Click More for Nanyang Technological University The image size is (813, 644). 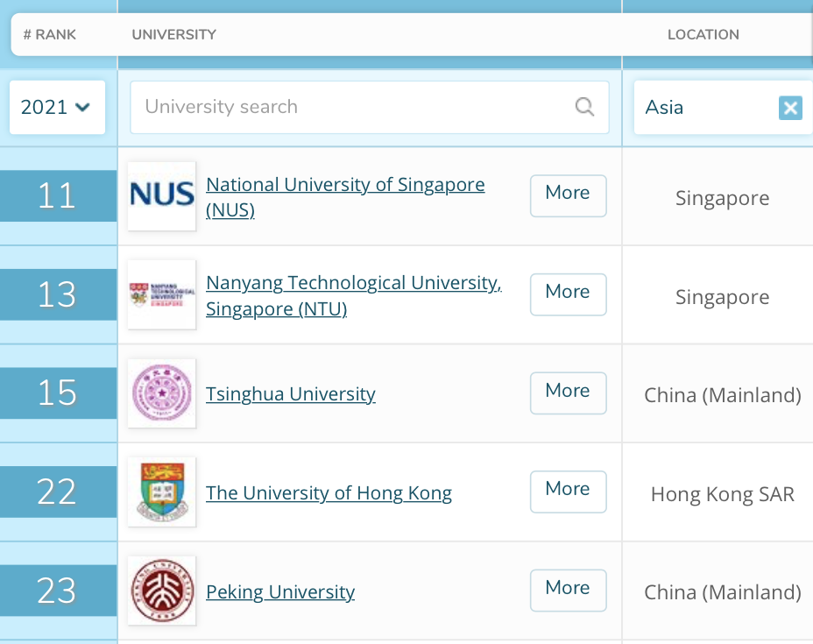point(568,294)
